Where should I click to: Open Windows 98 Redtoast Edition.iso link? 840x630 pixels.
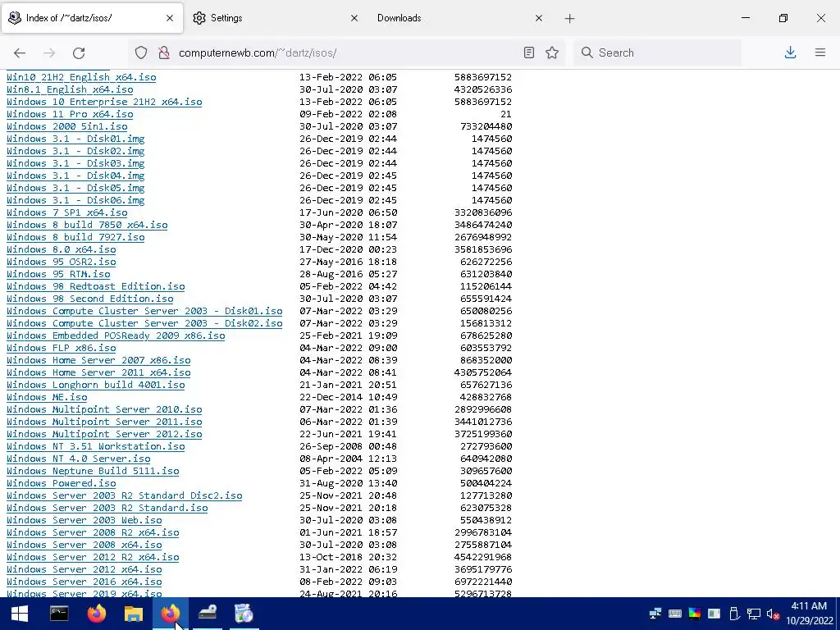click(x=95, y=286)
